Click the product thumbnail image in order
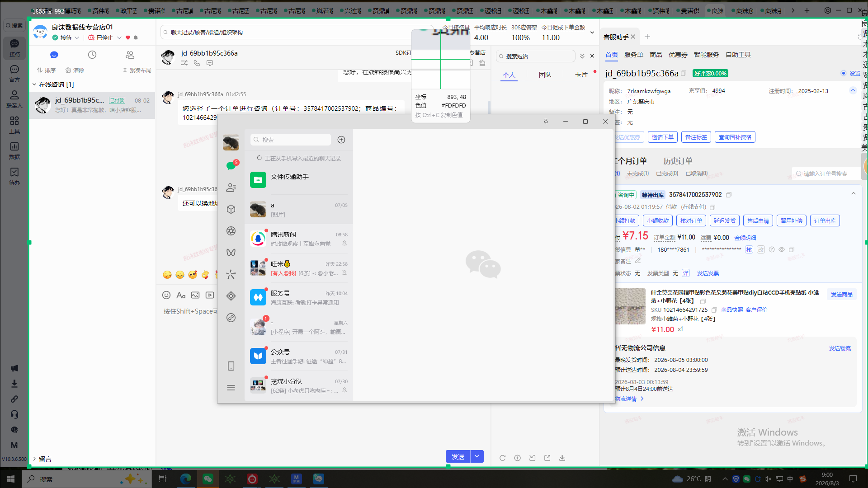 (x=630, y=306)
